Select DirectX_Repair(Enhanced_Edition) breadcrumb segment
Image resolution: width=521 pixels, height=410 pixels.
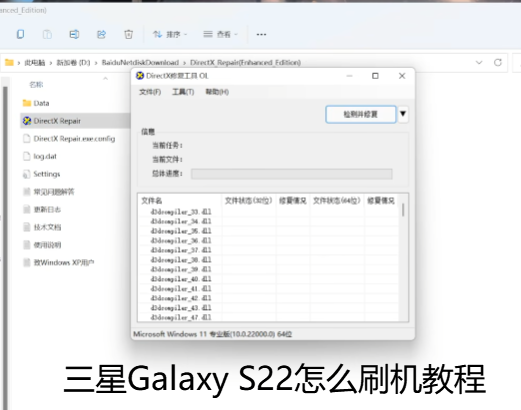point(245,63)
